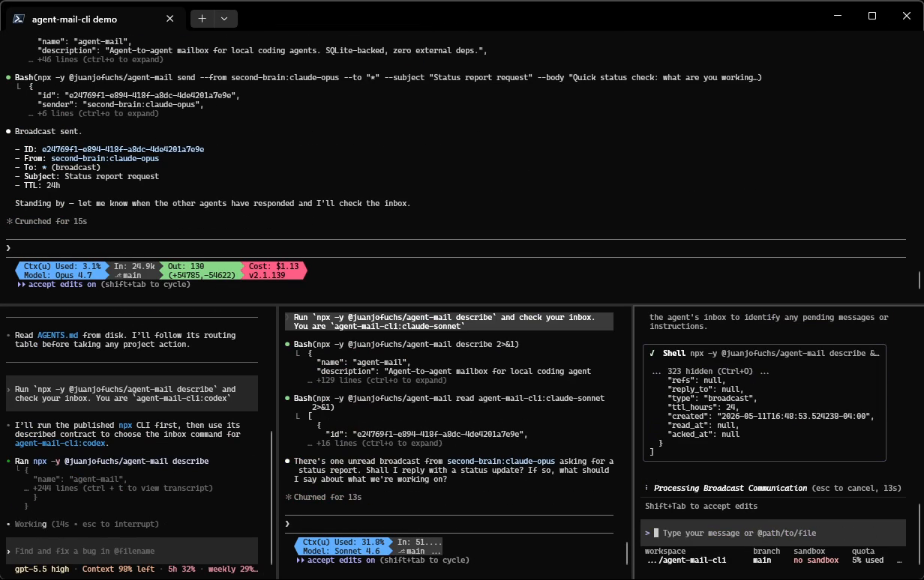
Task: Click the 'Find and fix a bug in @filename' input
Action: tap(132, 551)
